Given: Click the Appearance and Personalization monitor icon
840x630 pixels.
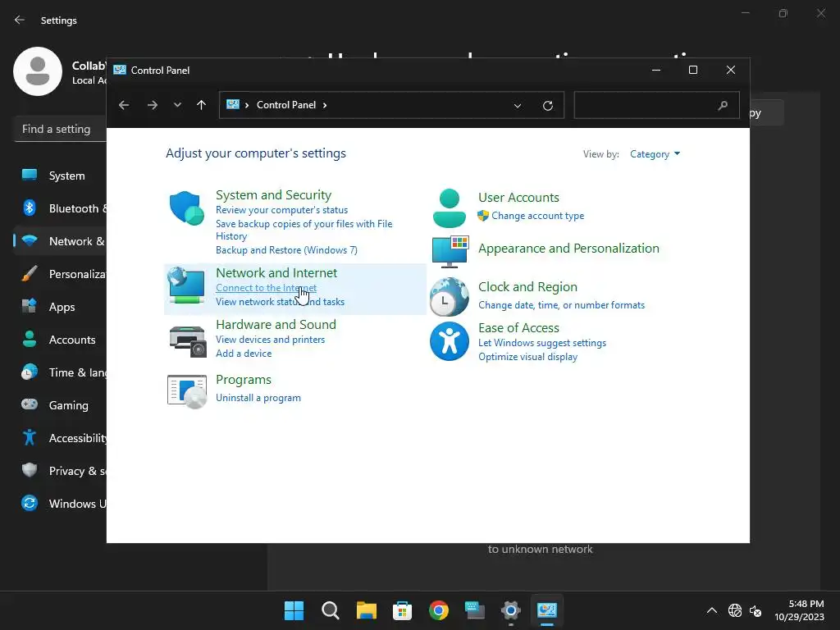Looking at the screenshot, I should [x=450, y=251].
